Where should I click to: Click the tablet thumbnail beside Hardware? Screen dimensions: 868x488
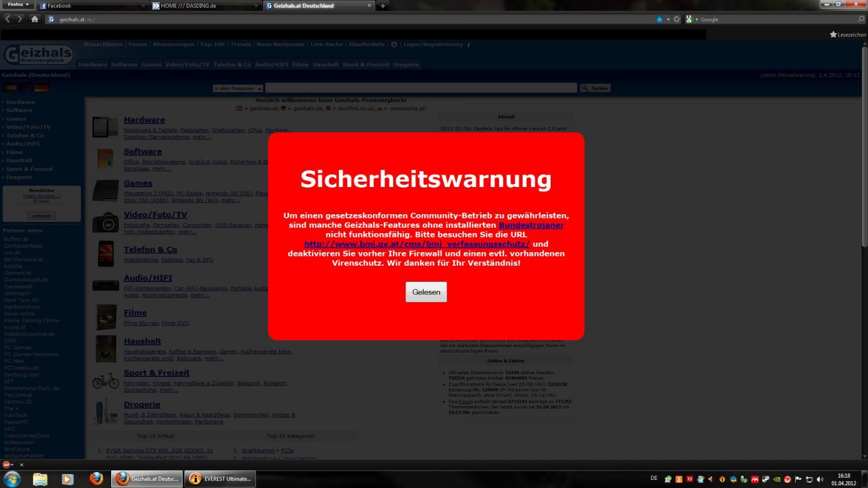coord(105,127)
